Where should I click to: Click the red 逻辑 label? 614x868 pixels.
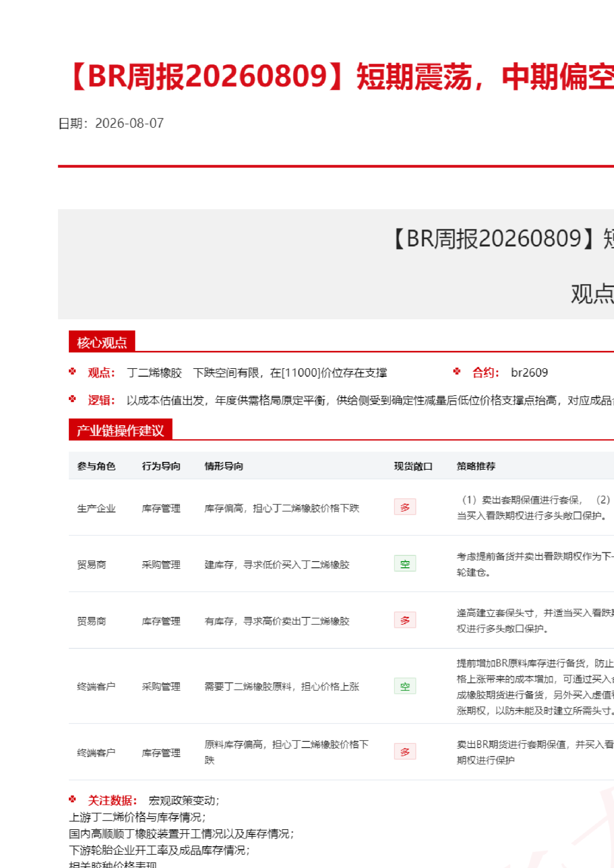coord(101,400)
